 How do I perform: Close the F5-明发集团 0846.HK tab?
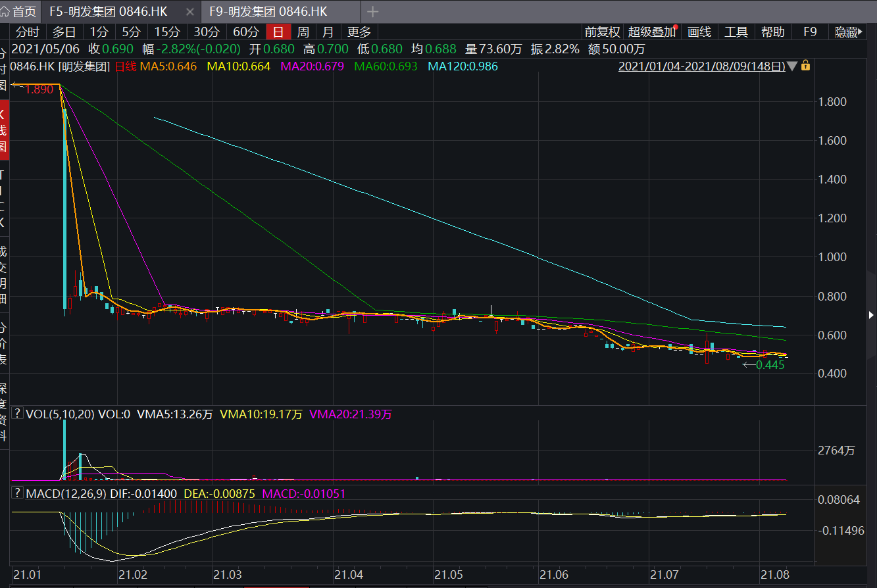click(190, 12)
